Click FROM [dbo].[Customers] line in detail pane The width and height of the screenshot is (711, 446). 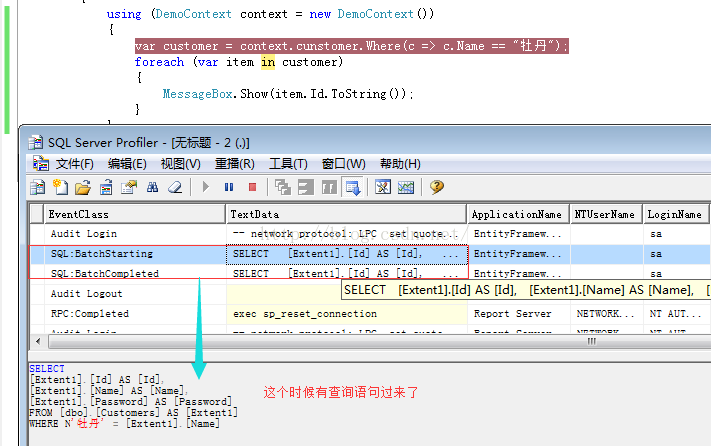point(133,412)
